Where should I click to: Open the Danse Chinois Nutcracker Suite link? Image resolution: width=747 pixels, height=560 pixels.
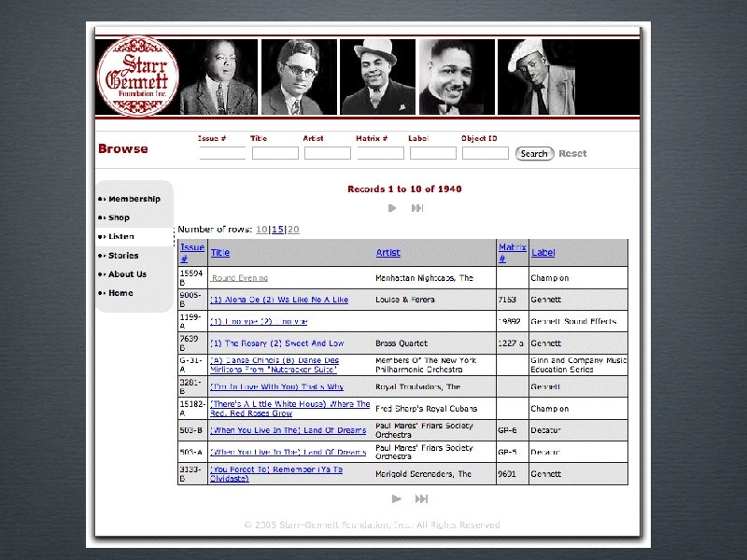coord(275,365)
